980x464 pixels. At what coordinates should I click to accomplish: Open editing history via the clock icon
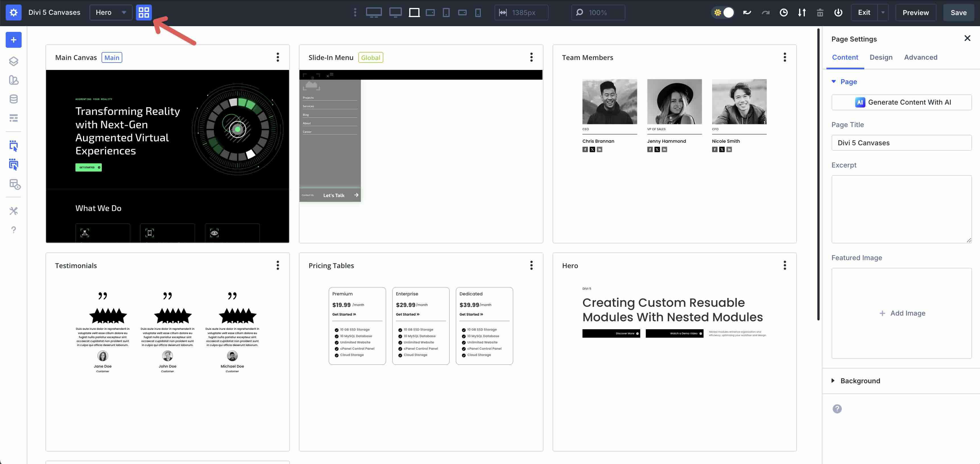tap(784, 12)
